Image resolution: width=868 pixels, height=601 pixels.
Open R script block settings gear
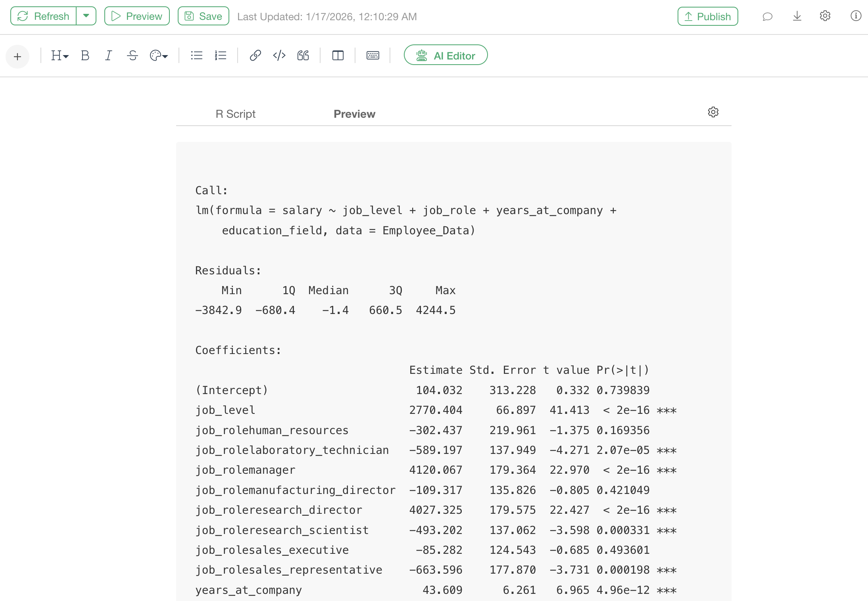713,112
